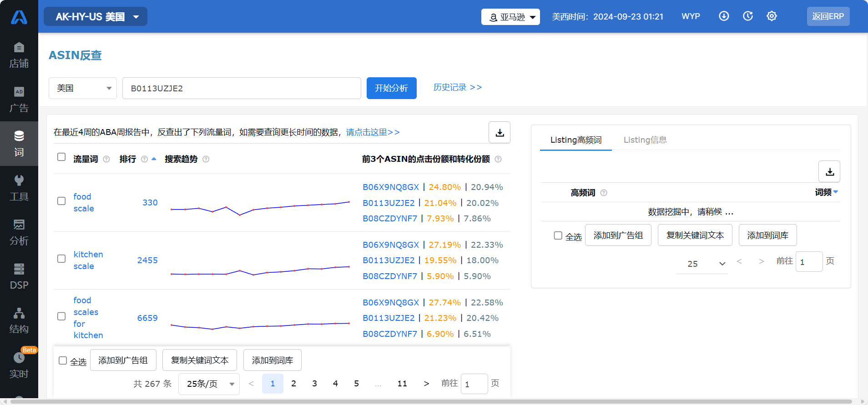Click 复制关键词文本 in Listing panel
Screen dimensions: 868x405
pyautogui.click(x=695, y=235)
